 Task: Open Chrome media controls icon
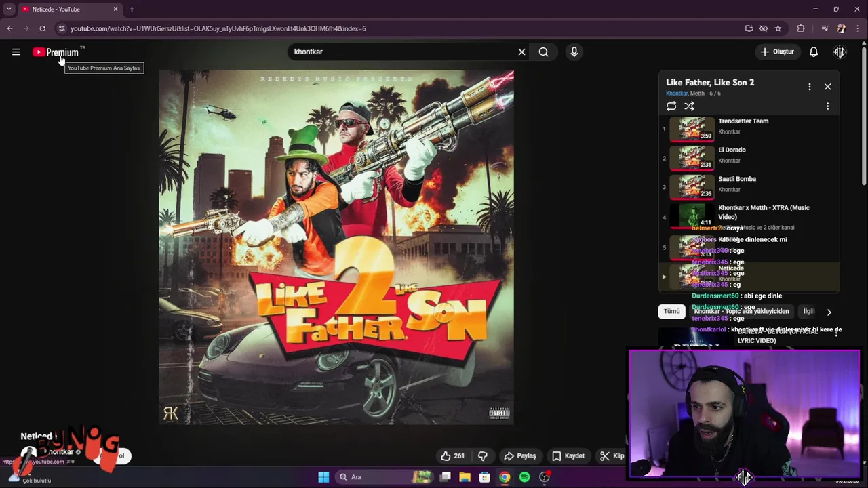tap(825, 28)
